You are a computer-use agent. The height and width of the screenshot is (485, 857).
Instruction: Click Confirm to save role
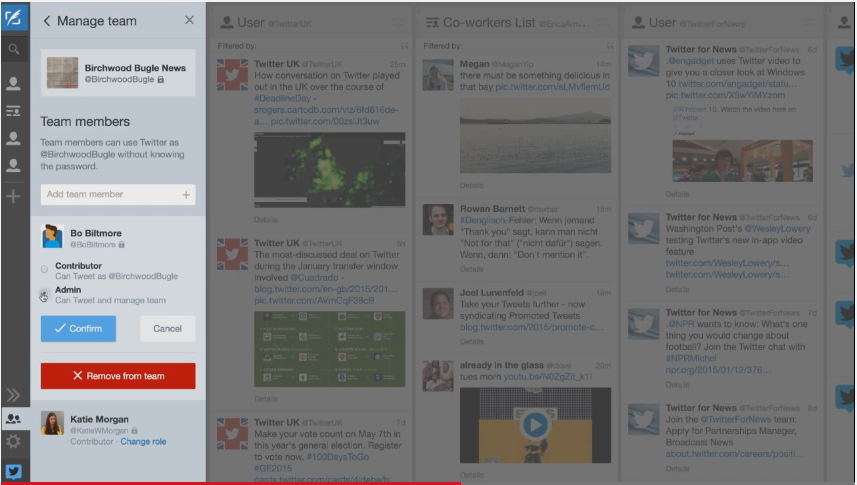point(78,329)
